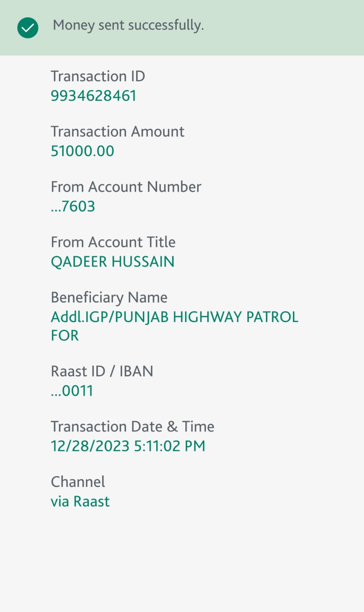Click the Raast ID / IBAN label
Image resolution: width=364 pixels, height=612 pixels.
click(x=102, y=371)
